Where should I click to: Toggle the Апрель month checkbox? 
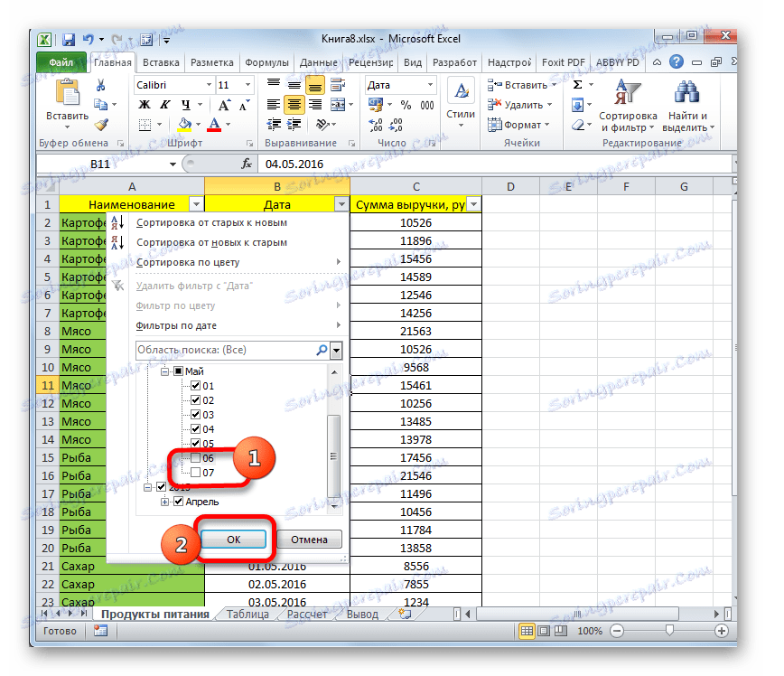click(x=179, y=502)
